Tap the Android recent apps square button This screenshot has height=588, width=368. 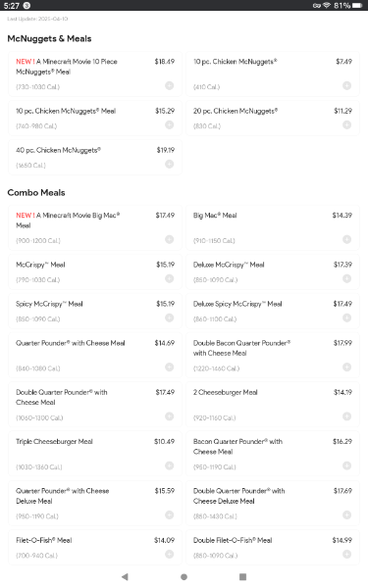(x=243, y=577)
